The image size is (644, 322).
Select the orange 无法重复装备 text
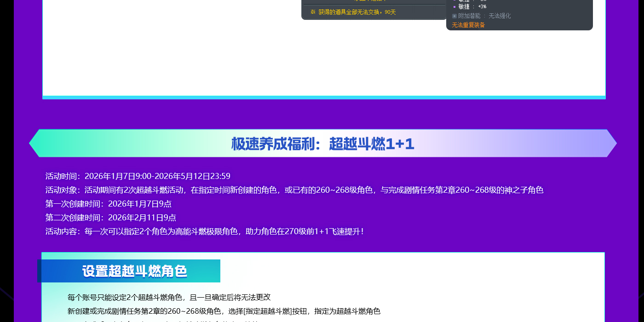point(468,25)
